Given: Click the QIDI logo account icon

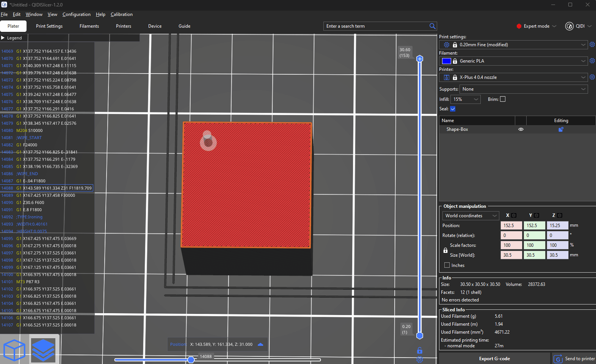Looking at the screenshot, I should (x=569, y=26).
